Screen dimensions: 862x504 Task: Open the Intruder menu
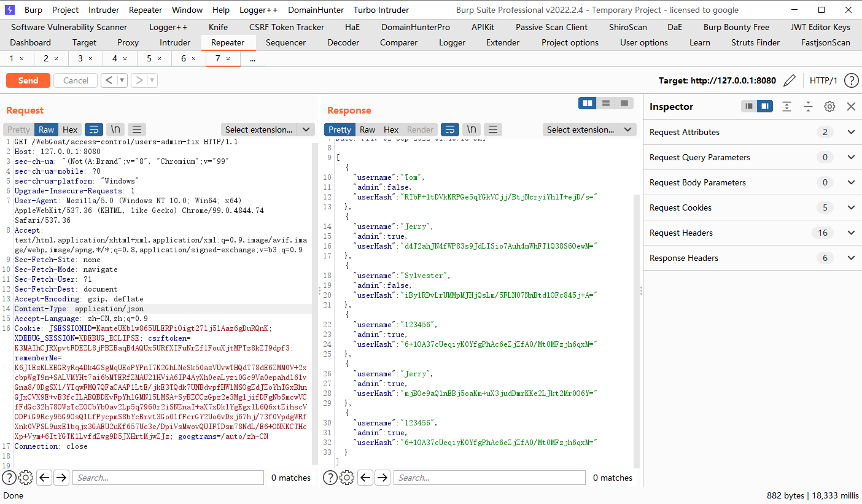point(104,10)
